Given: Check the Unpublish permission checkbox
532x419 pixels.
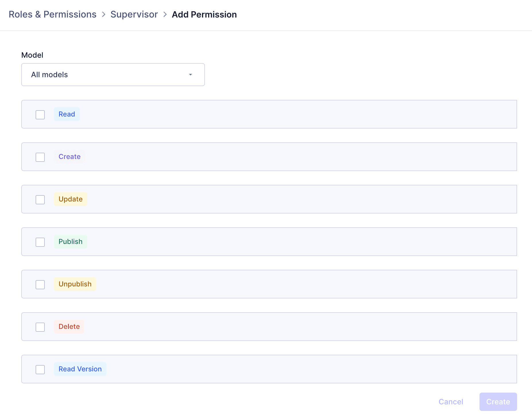Looking at the screenshot, I should [40, 284].
